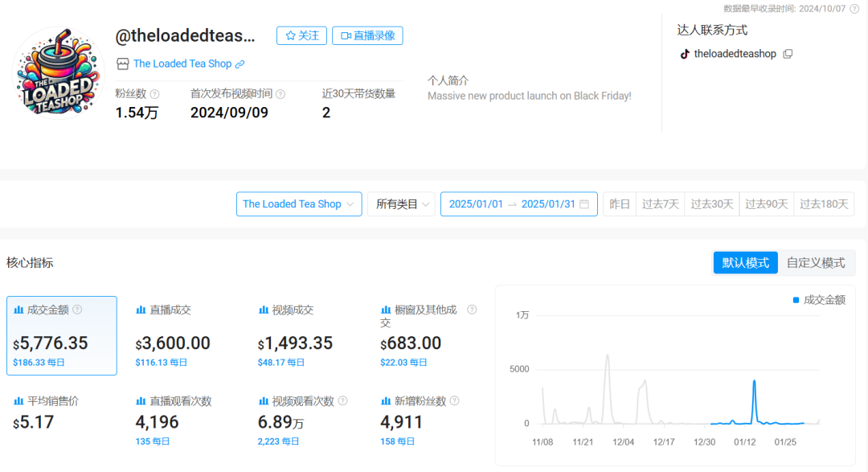Select the 过去180天 time filter
This screenshot has height=472, width=868.
coord(824,203)
